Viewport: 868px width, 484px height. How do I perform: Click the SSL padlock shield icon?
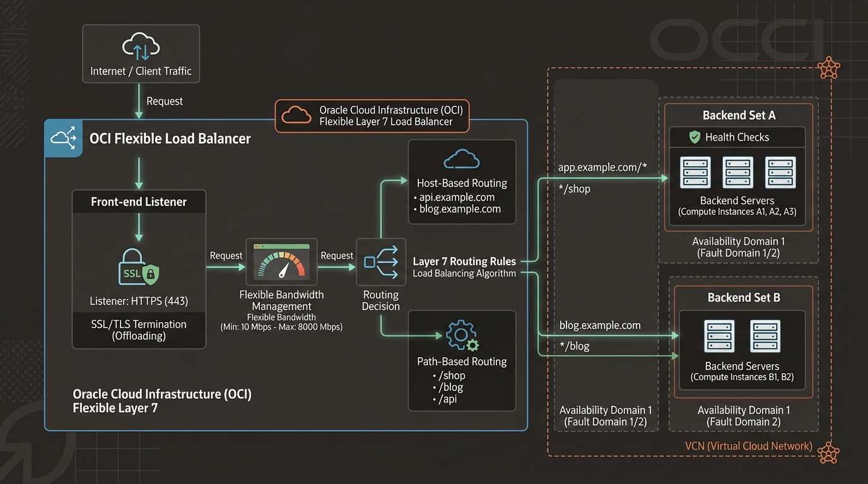point(139,267)
